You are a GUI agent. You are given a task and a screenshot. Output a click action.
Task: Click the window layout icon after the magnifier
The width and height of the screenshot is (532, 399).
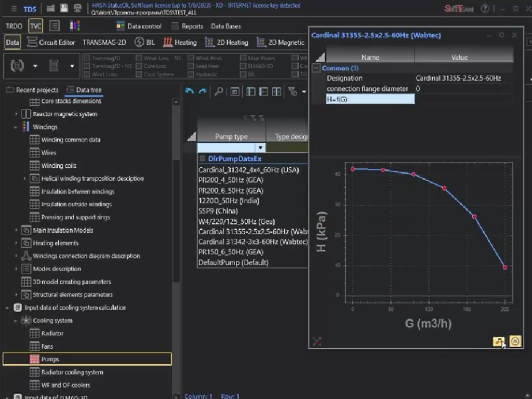point(235,91)
